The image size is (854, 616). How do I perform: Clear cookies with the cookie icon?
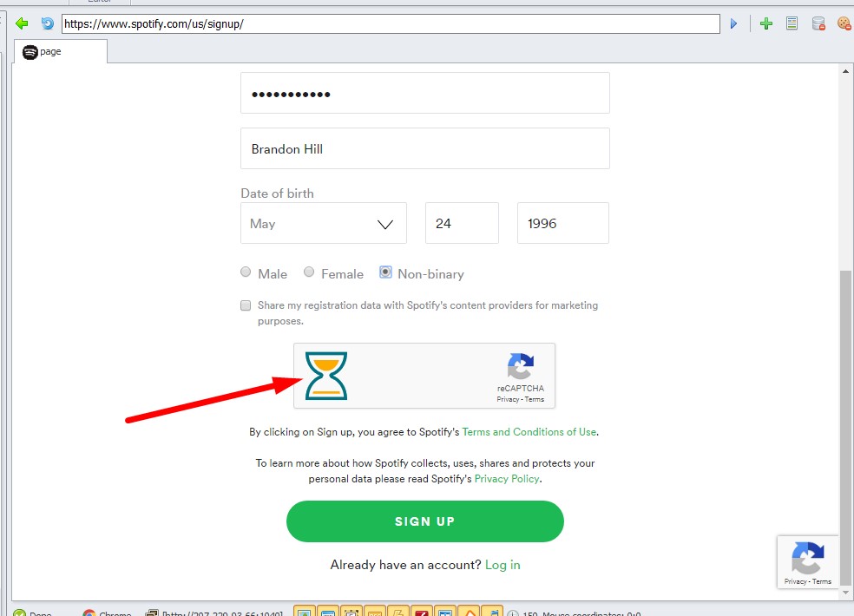844,23
